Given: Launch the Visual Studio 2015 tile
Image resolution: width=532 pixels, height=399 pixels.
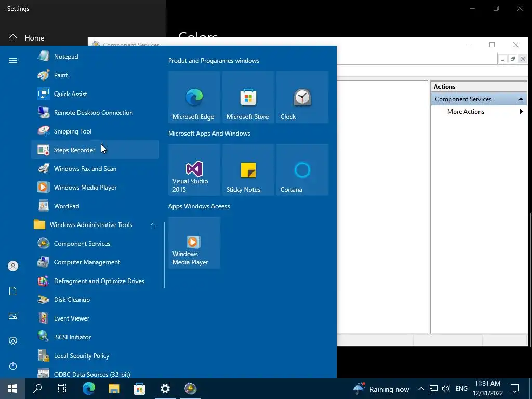Looking at the screenshot, I should tap(194, 170).
